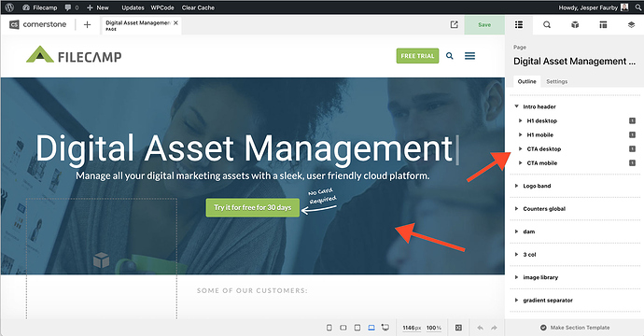The height and width of the screenshot is (336, 644).
Task: Expand the H1 desktop row
Action: [x=521, y=120]
